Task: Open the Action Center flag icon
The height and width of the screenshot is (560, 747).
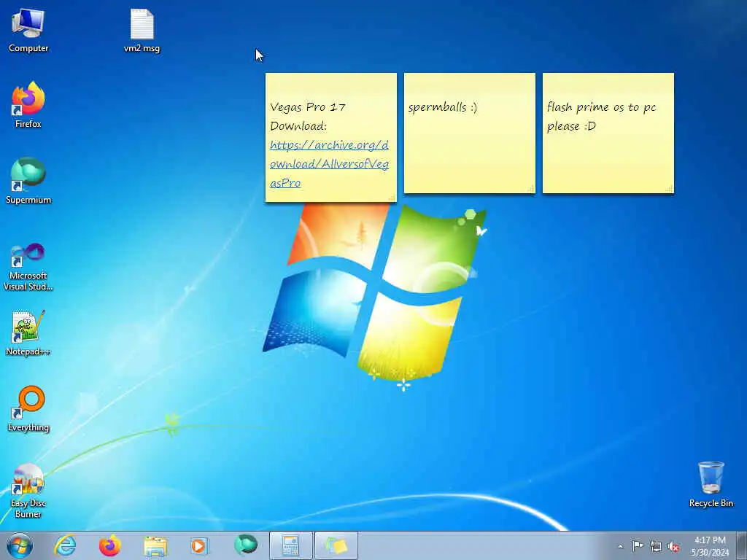Action: 638,545
